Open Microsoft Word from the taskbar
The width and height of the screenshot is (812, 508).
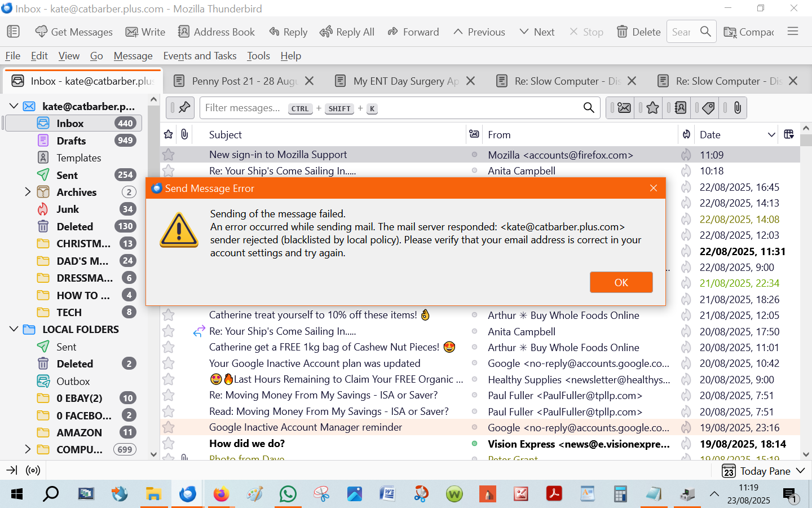coord(388,494)
